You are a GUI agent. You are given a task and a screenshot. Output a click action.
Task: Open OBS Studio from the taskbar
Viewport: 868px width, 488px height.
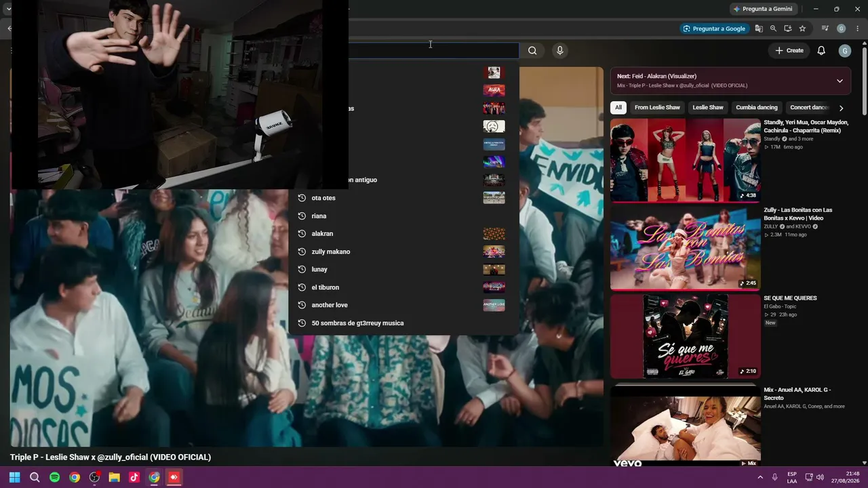pyautogui.click(x=94, y=477)
